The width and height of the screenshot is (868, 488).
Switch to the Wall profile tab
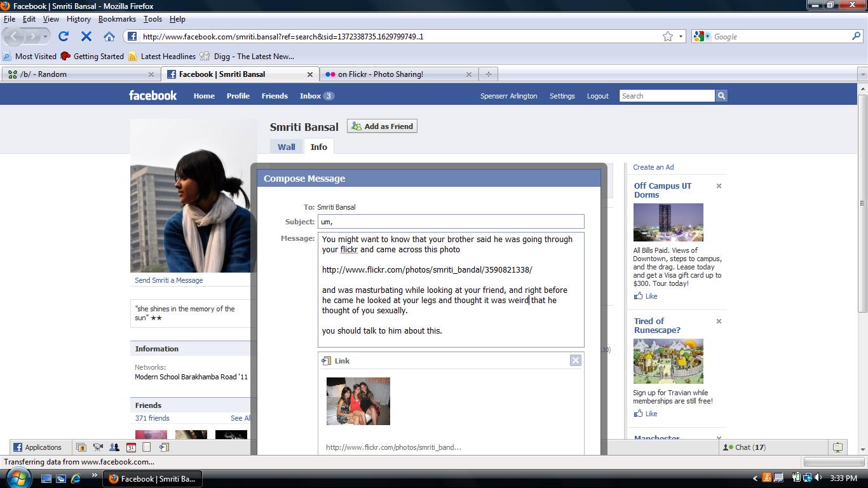[x=286, y=147]
